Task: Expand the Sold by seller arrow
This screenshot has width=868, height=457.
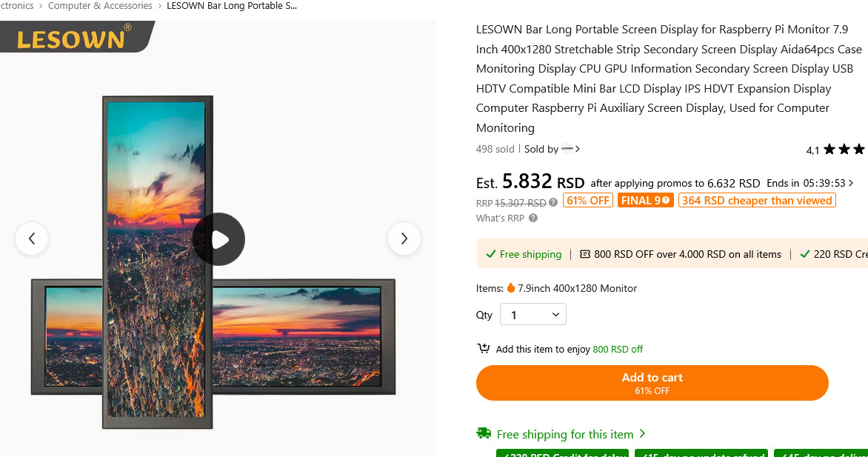Action: point(578,149)
